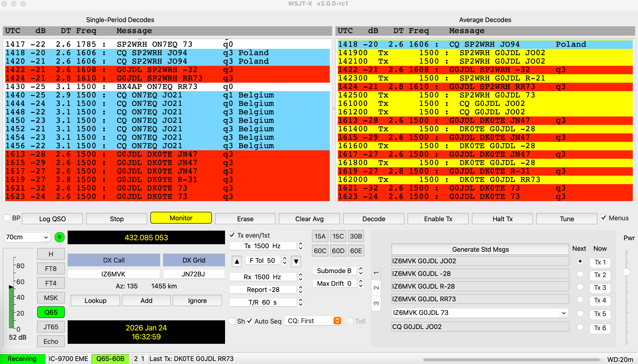This screenshot has width=638, height=364.
Task: Click the green S split-mode indicator
Action: pos(59,237)
